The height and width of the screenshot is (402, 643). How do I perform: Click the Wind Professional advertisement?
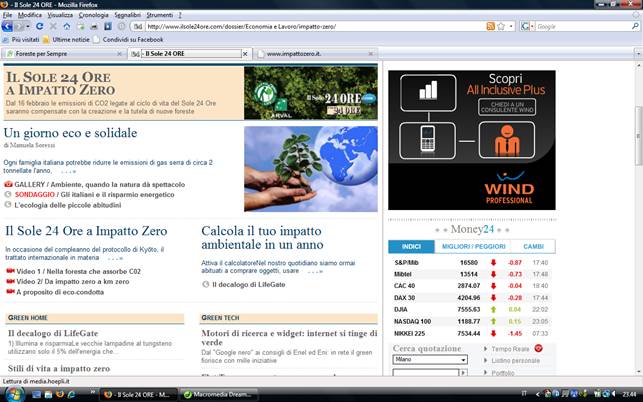[472, 140]
